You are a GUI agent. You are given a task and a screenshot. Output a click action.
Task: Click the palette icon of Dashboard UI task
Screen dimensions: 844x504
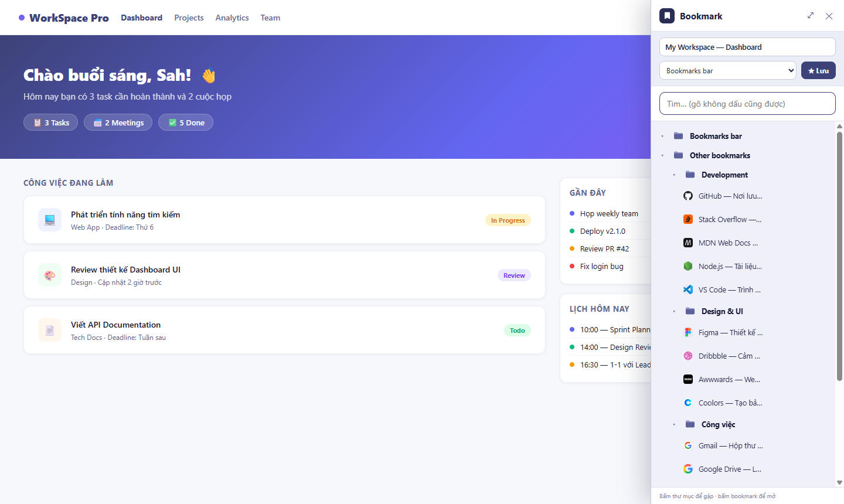click(50, 275)
